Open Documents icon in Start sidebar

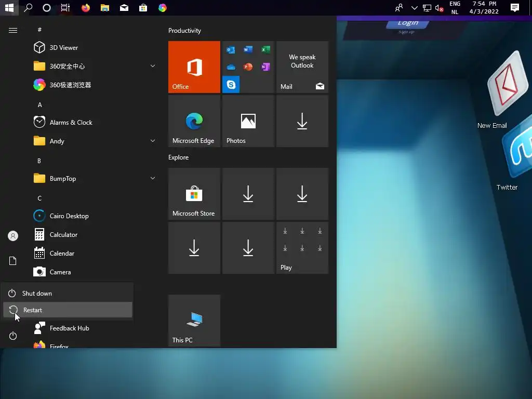(13, 261)
